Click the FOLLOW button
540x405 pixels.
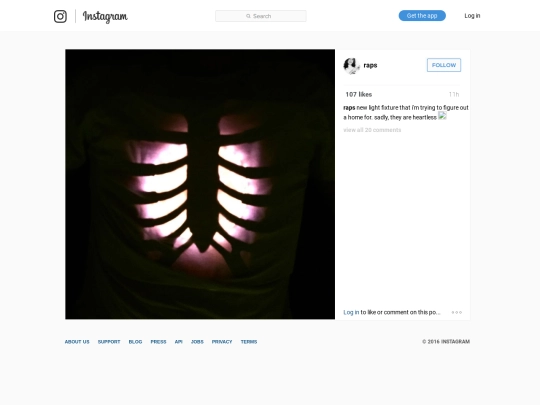(x=444, y=65)
